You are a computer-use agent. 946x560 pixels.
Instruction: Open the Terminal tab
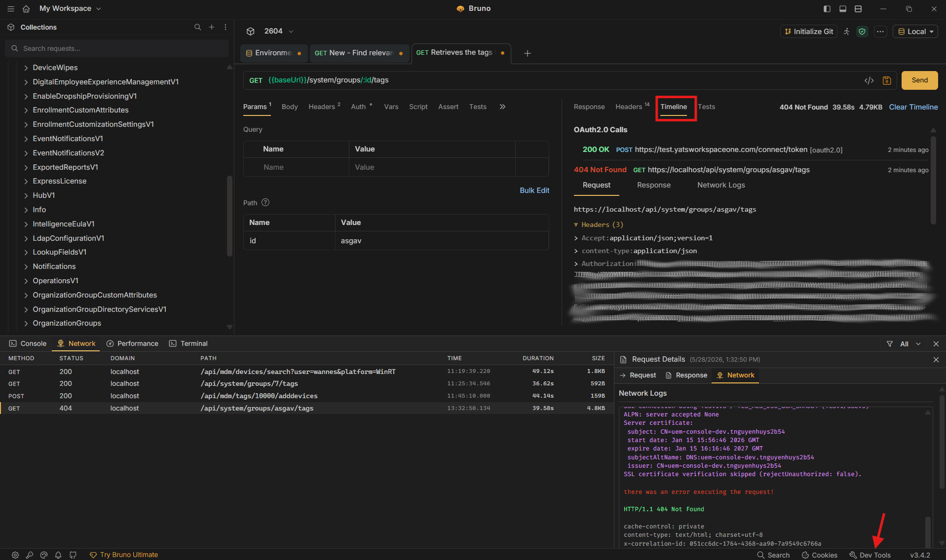point(188,344)
